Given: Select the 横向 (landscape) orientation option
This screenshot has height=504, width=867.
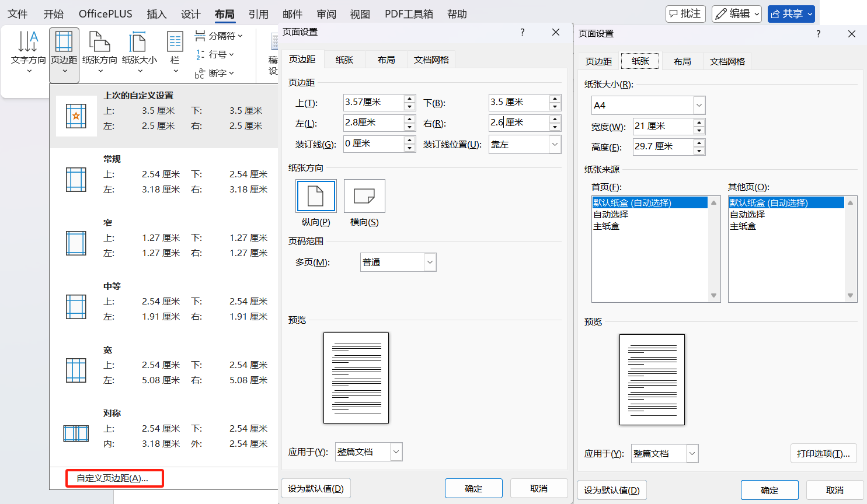Looking at the screenshot, I should [364, 195].
